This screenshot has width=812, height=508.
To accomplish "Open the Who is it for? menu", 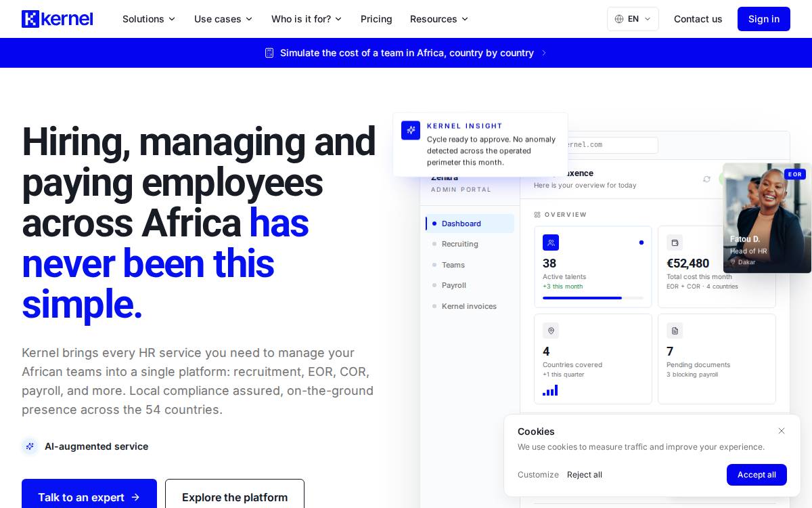I will (307, 19).
